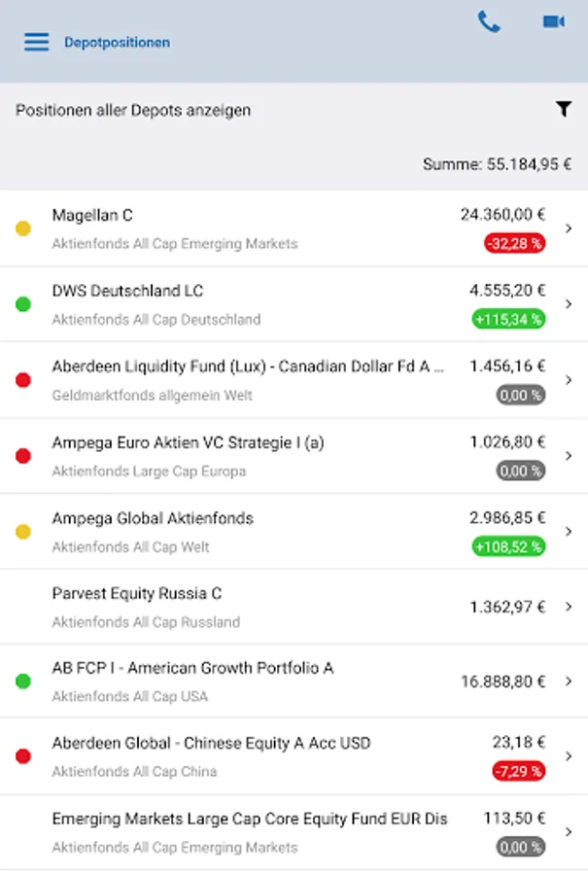
Task: Open the filter funnel icon
Action: [564, 110]
